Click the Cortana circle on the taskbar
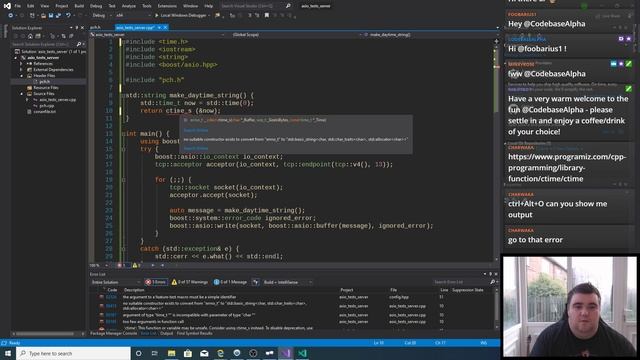 138,353
